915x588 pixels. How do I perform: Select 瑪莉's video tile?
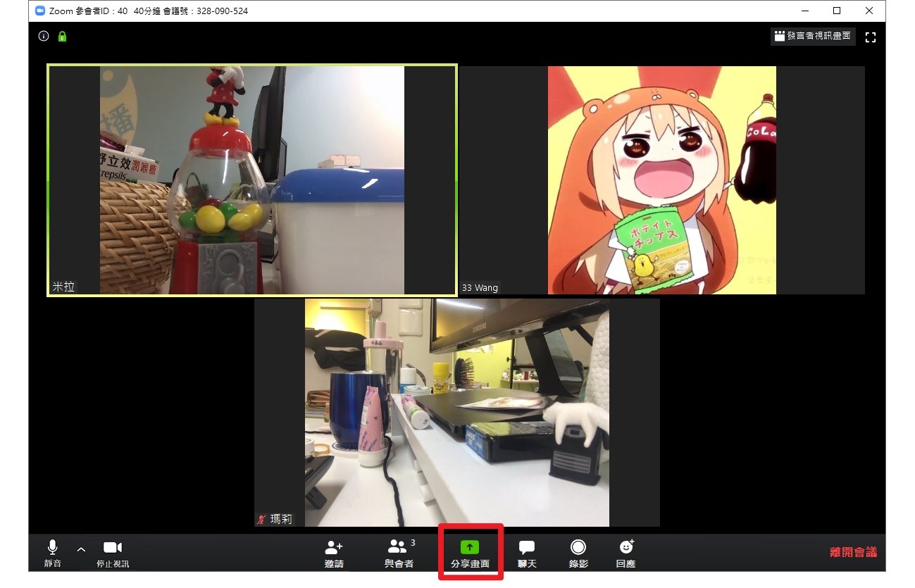tap(457, 413)
